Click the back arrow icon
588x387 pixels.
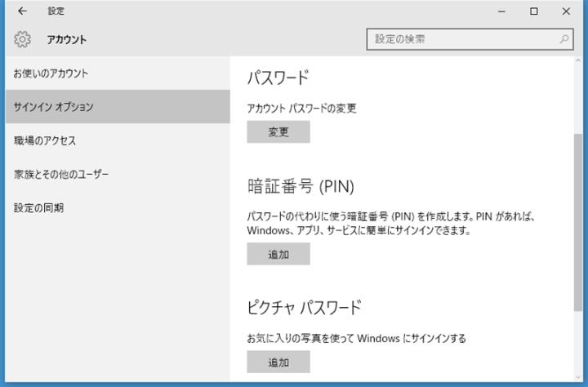(22, 11)
